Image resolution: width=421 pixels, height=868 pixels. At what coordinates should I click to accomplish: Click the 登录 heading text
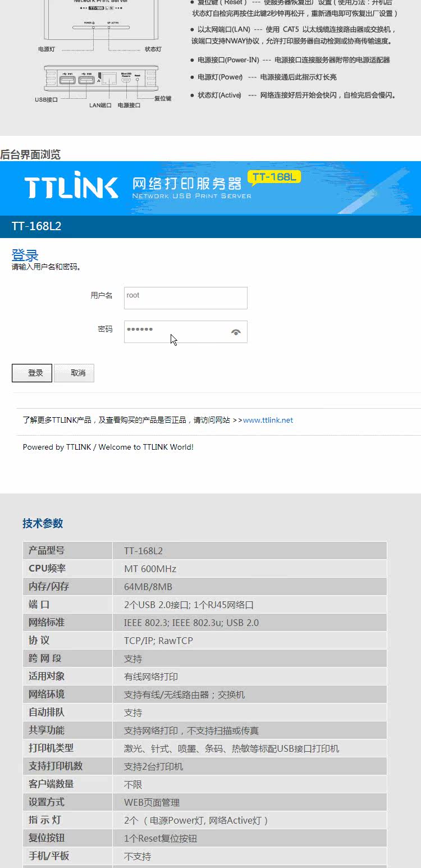(25, 255)
